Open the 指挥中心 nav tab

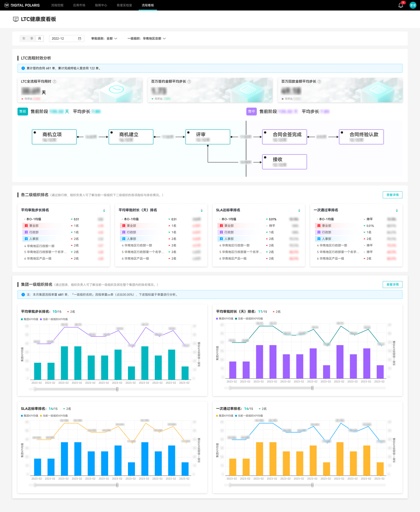click(x=101, y=5)
